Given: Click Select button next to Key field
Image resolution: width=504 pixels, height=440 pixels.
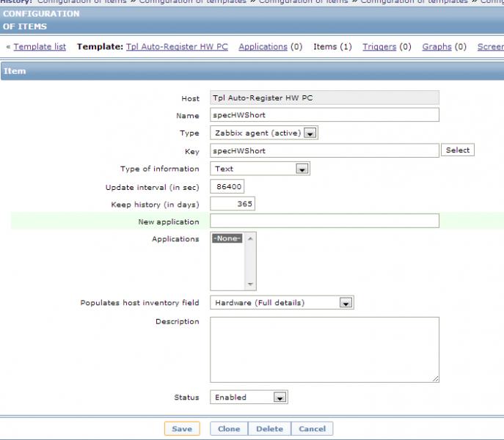Looking at the screenshot, I should click(457, 150).
